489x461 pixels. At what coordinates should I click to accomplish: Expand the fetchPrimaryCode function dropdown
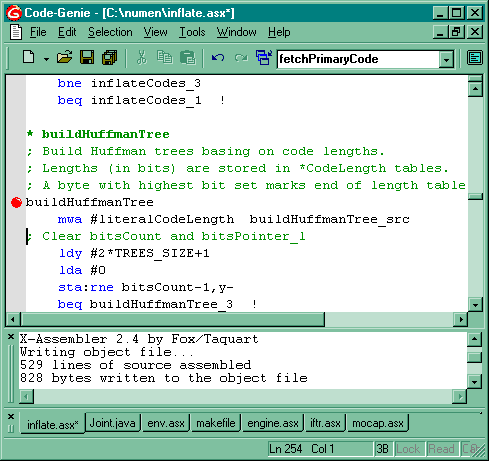(446, 60)
